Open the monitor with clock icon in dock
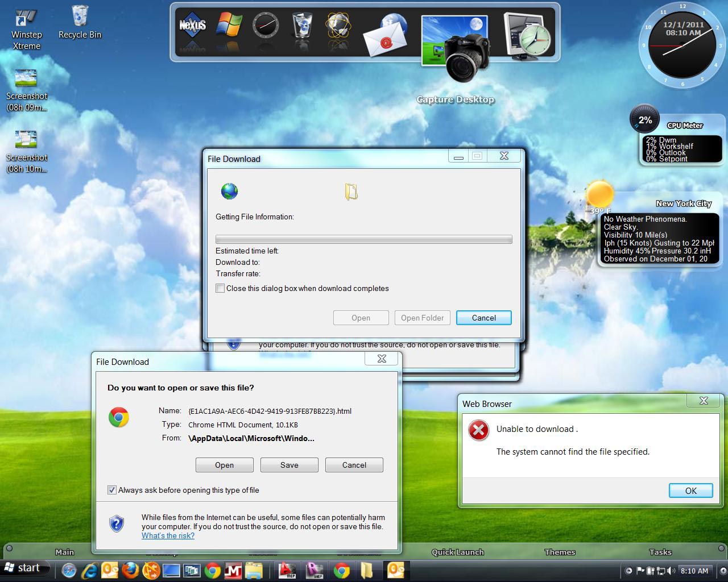The width and height of the screenshot is (728, 582). [527, 35]
